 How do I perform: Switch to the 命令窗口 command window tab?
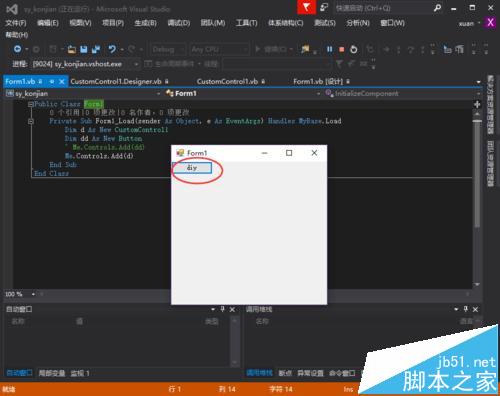[x=342, y=373]
